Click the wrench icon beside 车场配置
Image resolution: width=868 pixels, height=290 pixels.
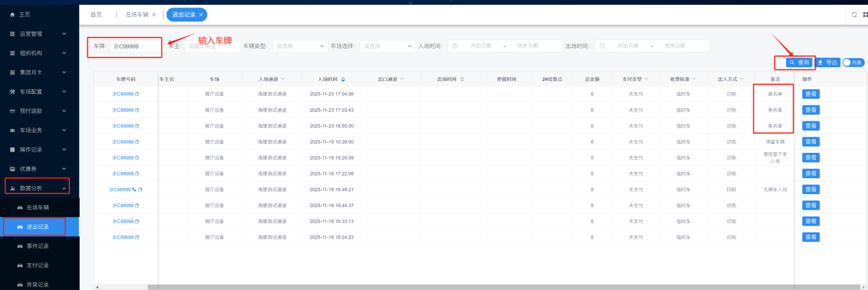(x=12, y=91)
